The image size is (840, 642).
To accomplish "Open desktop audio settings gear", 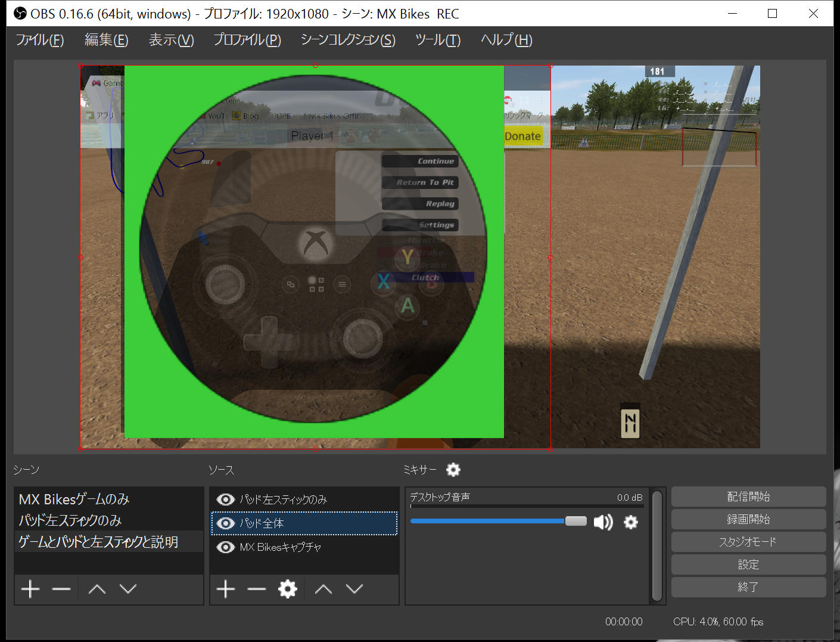I will (x=631, y=522).
